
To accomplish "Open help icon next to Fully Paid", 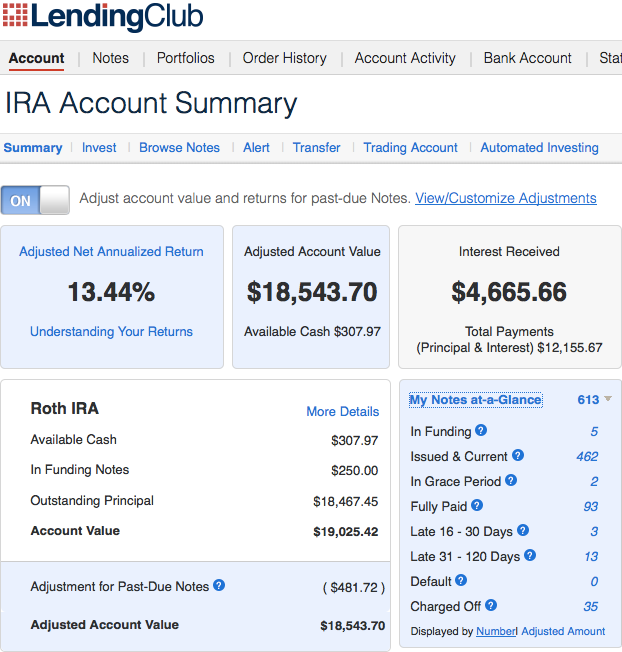I will (x=477, y=505).
